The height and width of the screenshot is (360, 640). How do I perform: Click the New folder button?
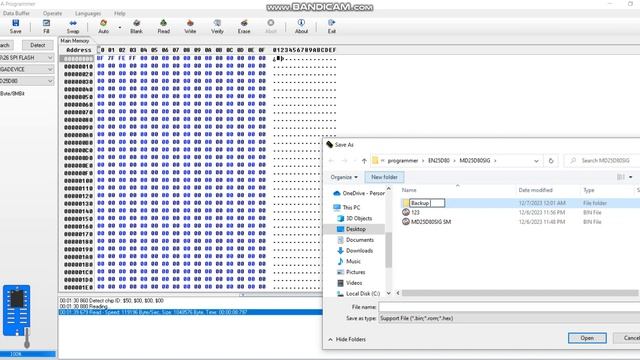tap(384, 177)
